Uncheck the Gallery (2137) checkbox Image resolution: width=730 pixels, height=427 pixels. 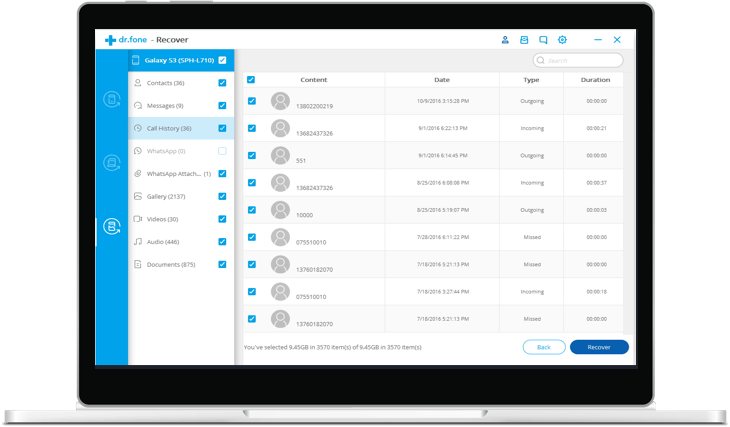(223, 196)
